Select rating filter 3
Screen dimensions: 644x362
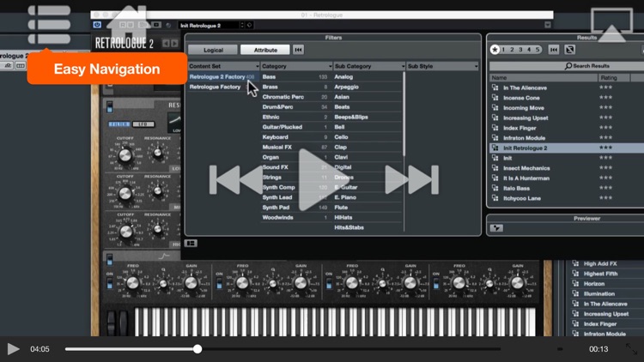point(520,50)
